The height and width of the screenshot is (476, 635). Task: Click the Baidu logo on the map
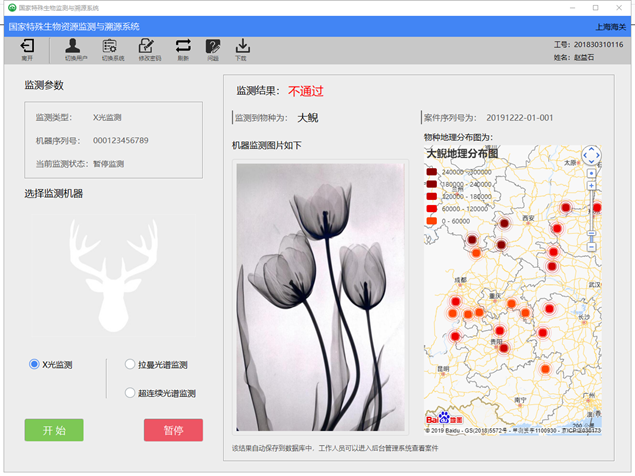[x=446, y=419]
